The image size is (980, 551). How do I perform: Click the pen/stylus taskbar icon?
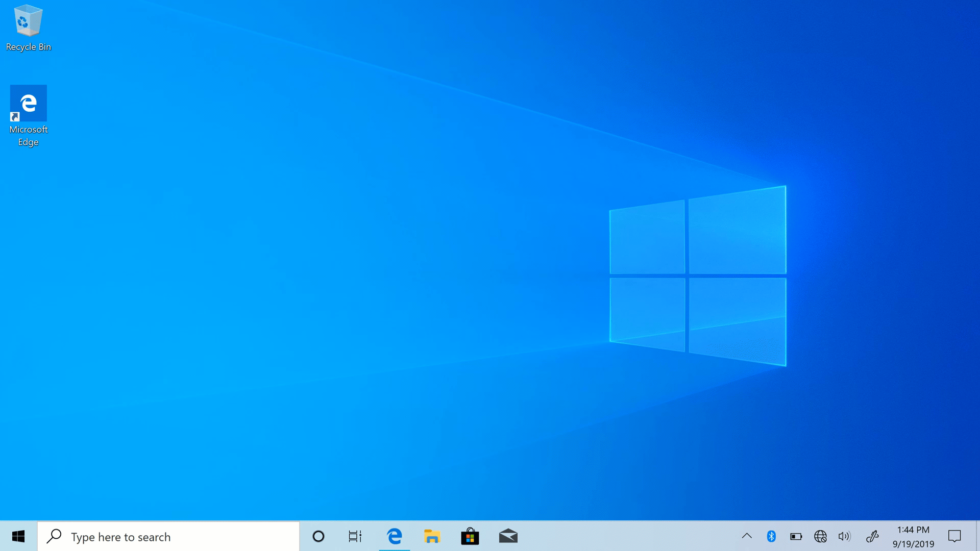pos(873,536)
